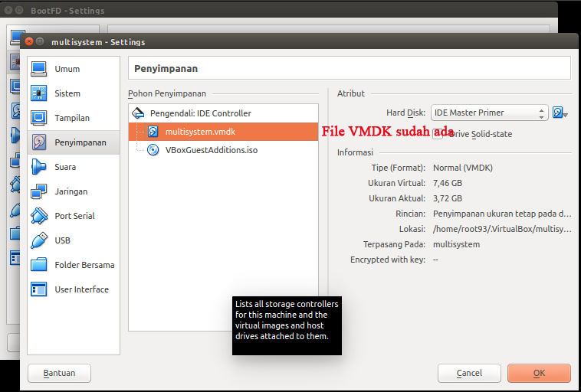Click the Folder Bersama folder icon
581x392 pixels.
click(x=39, y=265)
